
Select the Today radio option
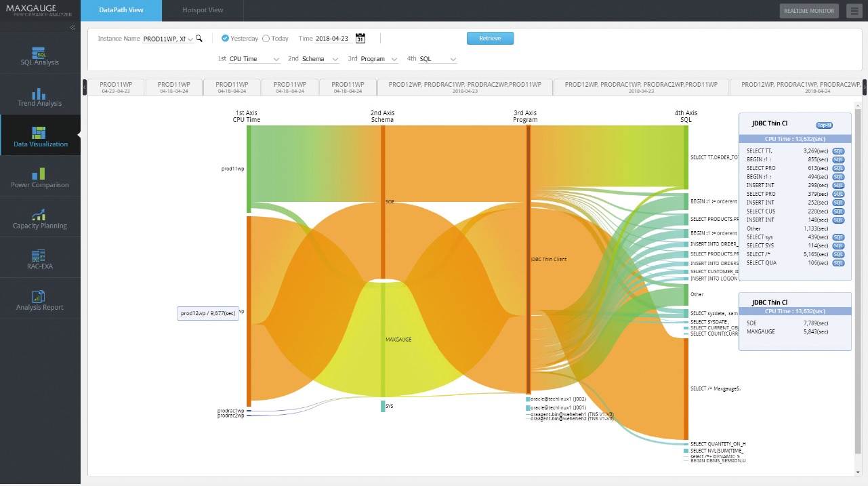pos(266,39)
